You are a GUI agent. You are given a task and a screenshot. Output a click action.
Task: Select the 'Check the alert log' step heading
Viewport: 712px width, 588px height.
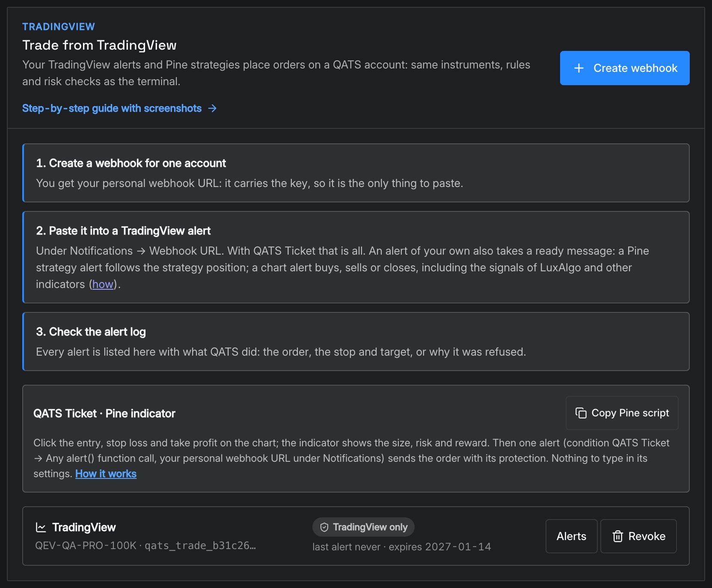pyautogui.click(x=91, y=332)
